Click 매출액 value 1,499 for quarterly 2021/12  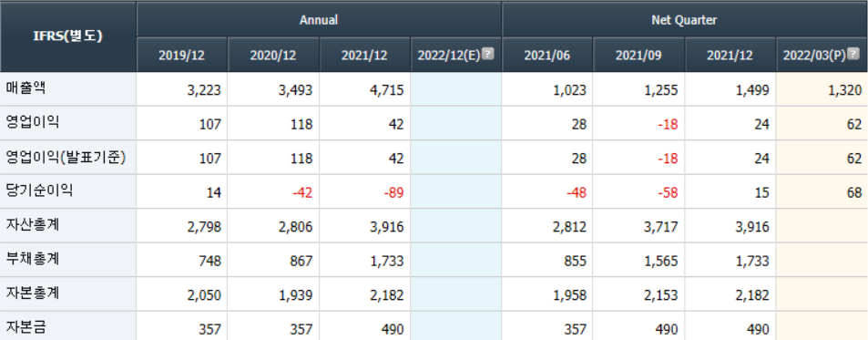[x=752, y=90]
